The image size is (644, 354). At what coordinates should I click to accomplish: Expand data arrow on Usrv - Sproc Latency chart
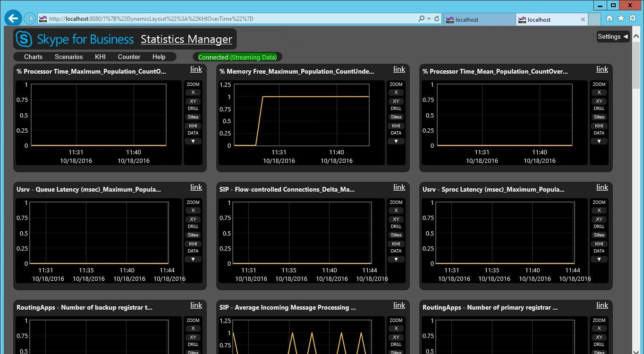(599, 259)
